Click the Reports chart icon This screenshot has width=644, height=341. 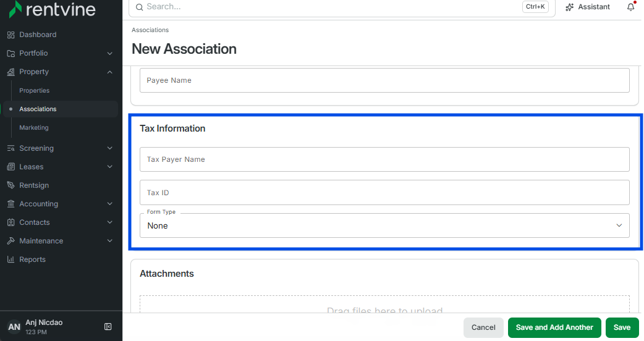[11, 259]
